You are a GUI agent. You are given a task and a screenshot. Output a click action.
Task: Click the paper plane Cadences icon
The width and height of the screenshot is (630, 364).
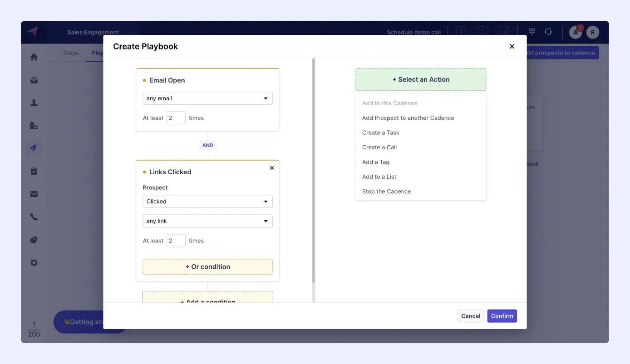(x=34, y=148)
